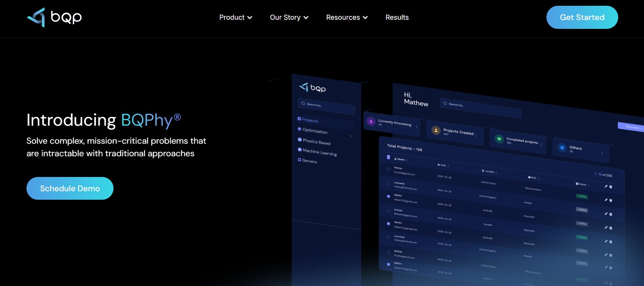Open the Currently Processing card options dots
The width and height of the screenshot is (644, 286).
coord(417,127)
